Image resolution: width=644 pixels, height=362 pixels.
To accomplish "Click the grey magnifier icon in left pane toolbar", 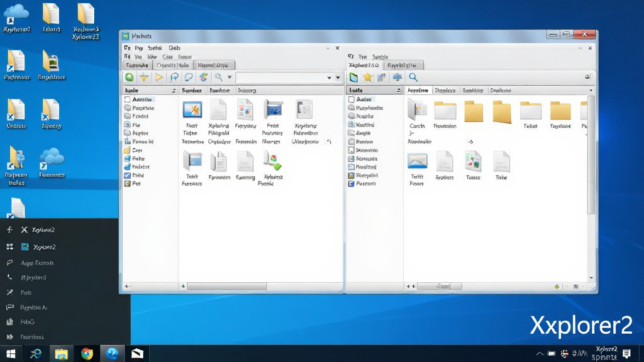I will point(218,77).
